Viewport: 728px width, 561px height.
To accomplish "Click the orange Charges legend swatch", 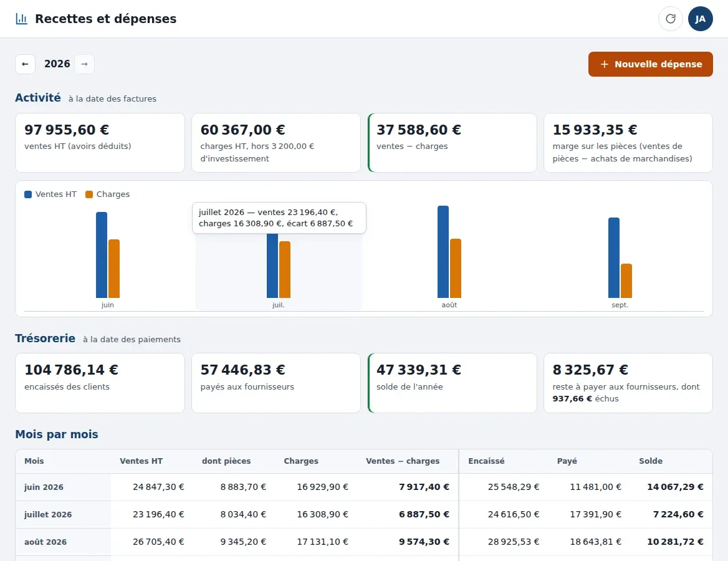I will tap(89, 194).
